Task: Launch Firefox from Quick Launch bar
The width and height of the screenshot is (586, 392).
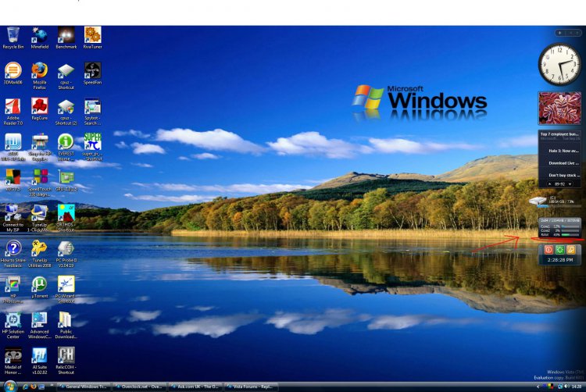Action: [x=34, y=387]
